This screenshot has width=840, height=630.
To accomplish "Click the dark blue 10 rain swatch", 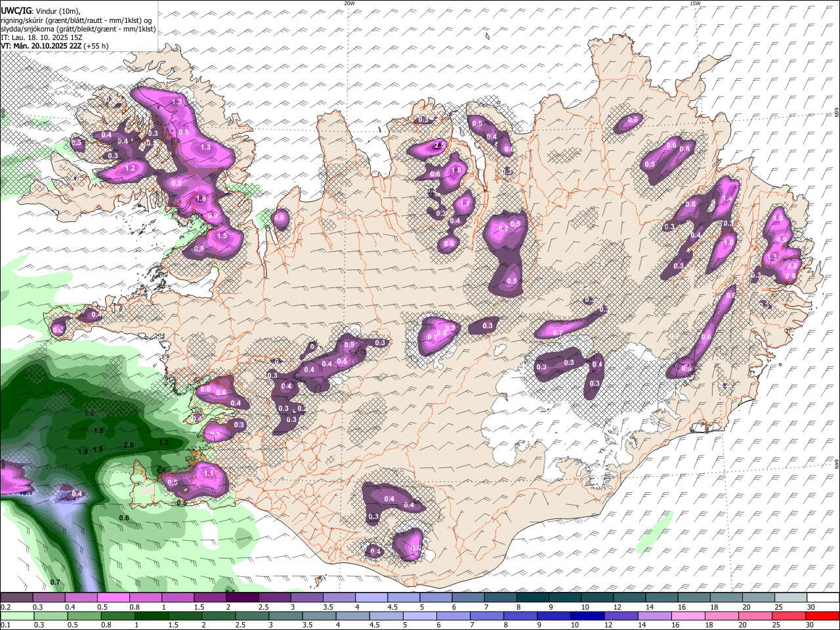I will [587, 616].
